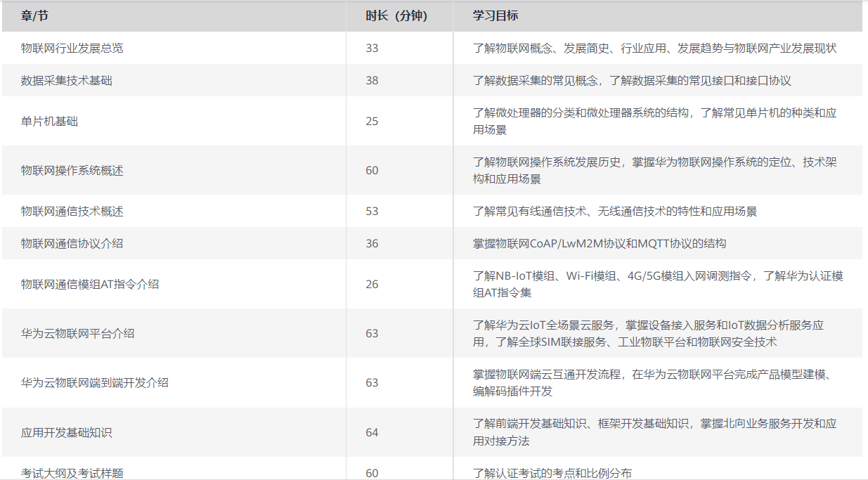Select the 应用开发基础知识 chapter name
This screenshot has height=480, width=868.
(x=67, y=433)
